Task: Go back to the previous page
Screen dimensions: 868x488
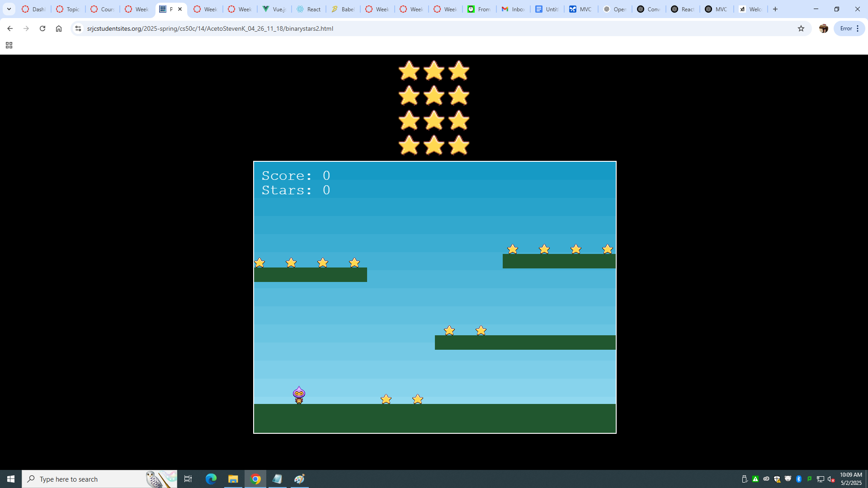Action: tap(10, 28)
